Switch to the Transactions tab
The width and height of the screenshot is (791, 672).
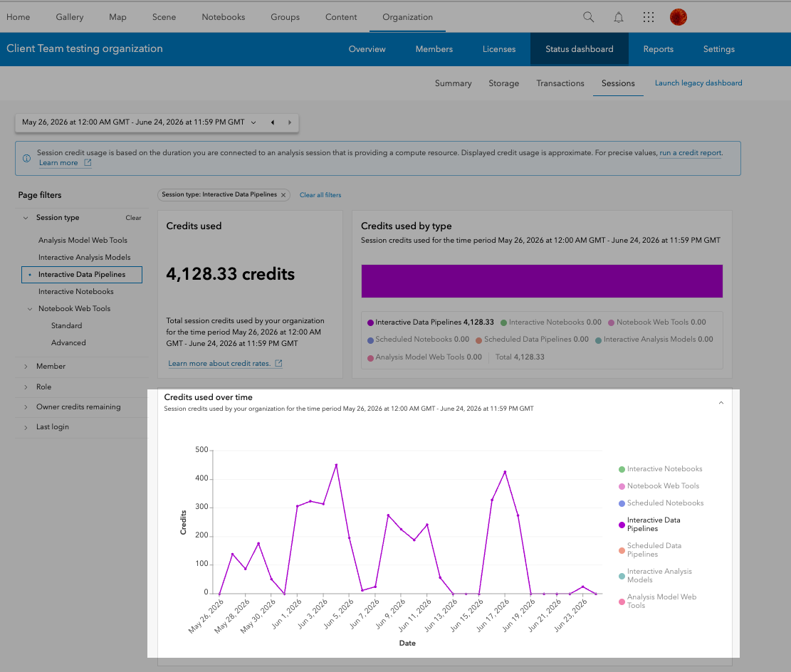click(560, 83)
